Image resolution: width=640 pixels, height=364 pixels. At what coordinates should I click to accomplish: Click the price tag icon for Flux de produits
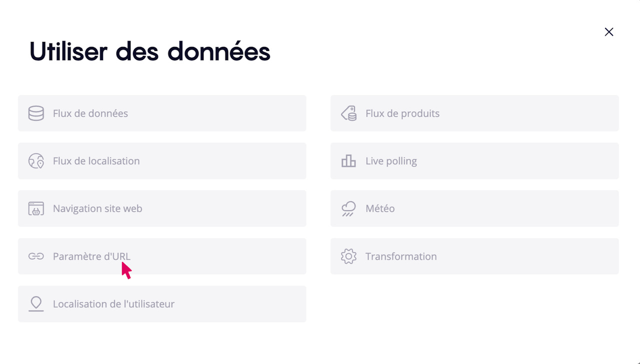348,113
